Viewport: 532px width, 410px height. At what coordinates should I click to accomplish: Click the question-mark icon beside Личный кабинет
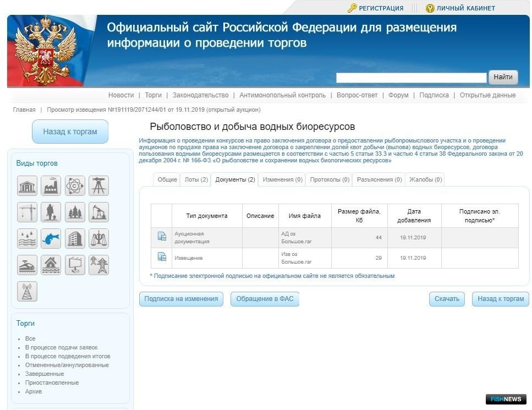tap(430, 8)
